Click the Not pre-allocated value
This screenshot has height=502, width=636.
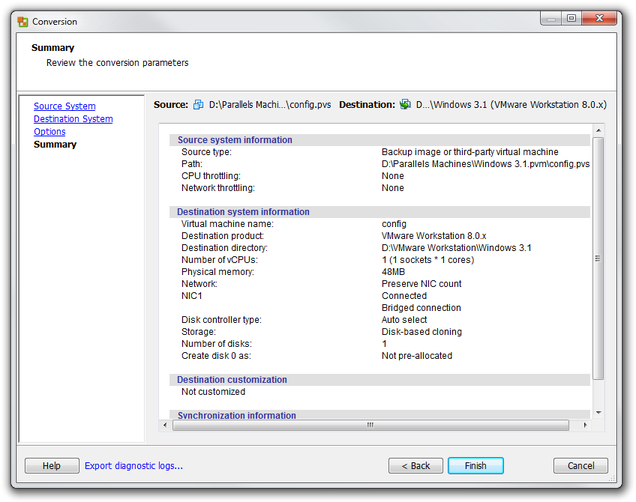point(417,356)
